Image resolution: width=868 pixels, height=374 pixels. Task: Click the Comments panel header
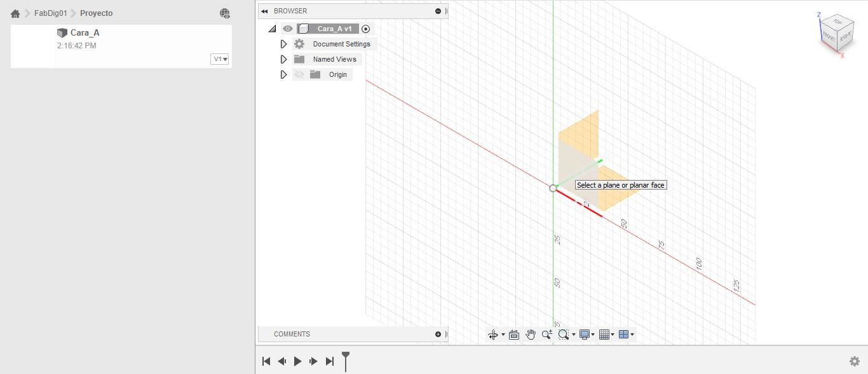point(353,334)
